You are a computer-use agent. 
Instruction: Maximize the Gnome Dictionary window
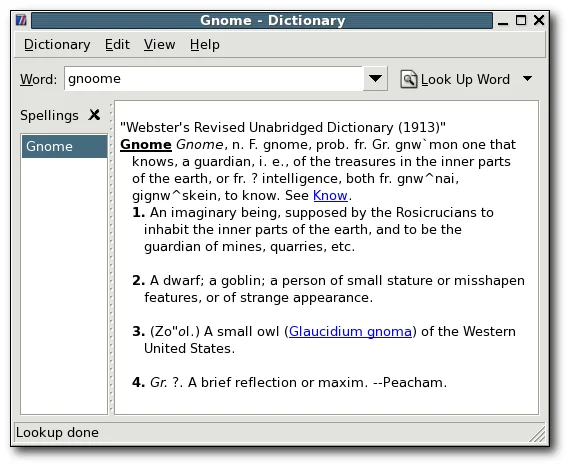pos(521,20)
